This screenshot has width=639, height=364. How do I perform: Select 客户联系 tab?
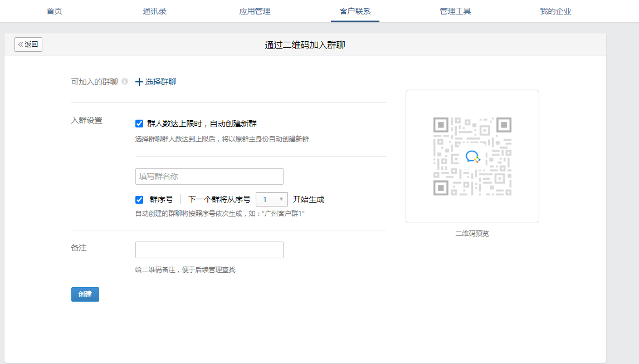click(x=355, y=11)
